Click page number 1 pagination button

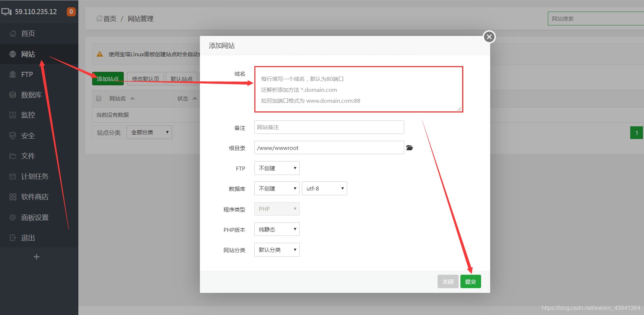coord(636,133)
